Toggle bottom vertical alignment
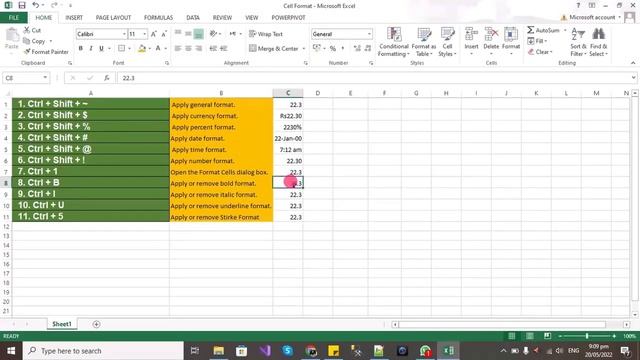This screenshot has width=640, height=360. coord(199,34)
